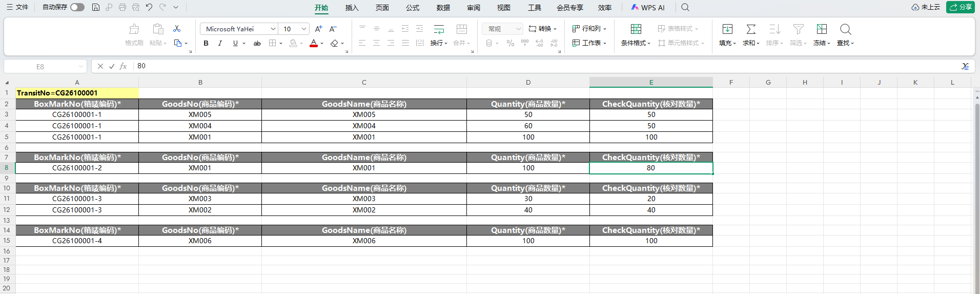Viewport: 980px width, 294px height.
Task: Switch to the 数据 tab
Action: (443, 8)
